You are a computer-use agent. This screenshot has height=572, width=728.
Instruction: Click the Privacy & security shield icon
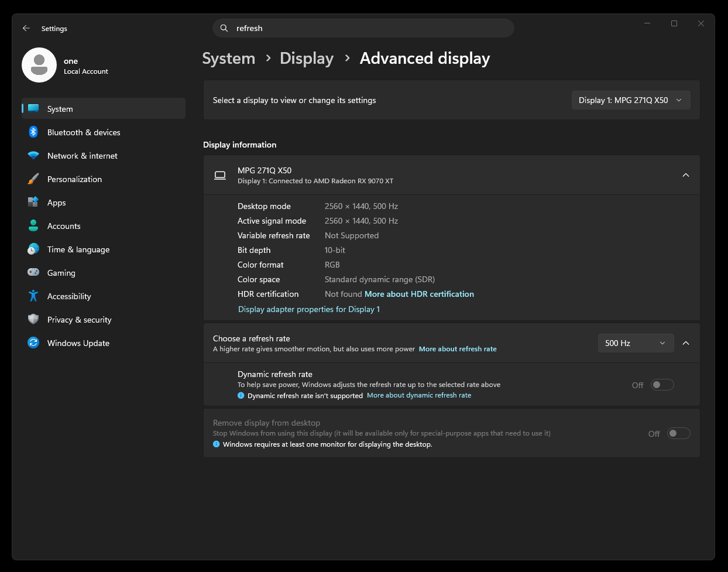pos(33,320)
